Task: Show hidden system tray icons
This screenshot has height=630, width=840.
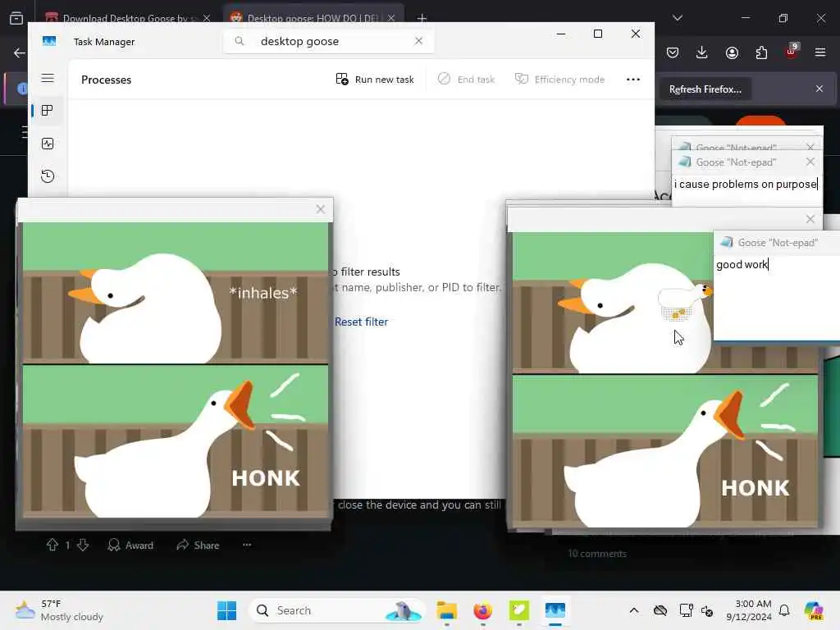Action: pyautogui.click(x=634, y=610)
